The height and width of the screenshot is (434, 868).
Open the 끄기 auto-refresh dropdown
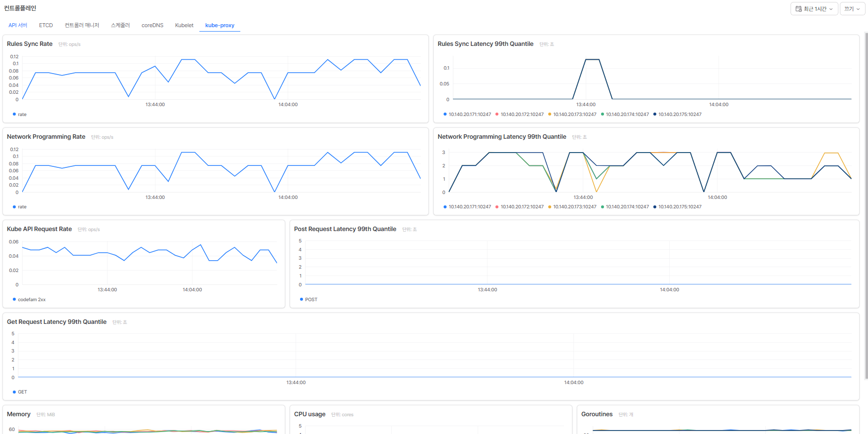(852, 9)
